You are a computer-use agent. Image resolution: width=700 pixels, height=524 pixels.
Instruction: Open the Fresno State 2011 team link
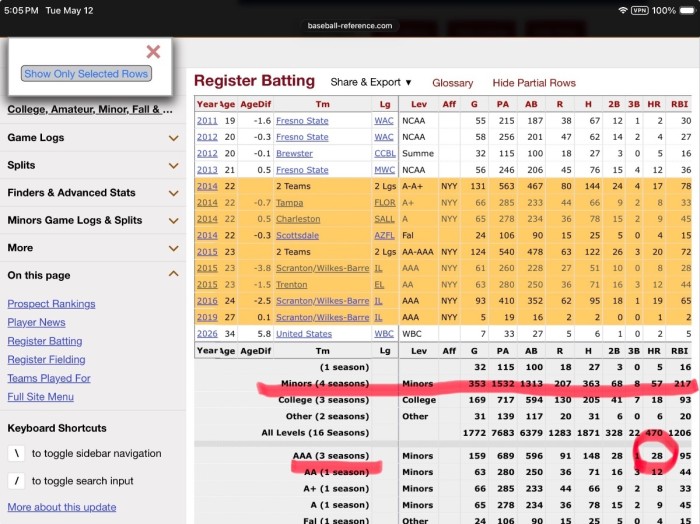302,121
